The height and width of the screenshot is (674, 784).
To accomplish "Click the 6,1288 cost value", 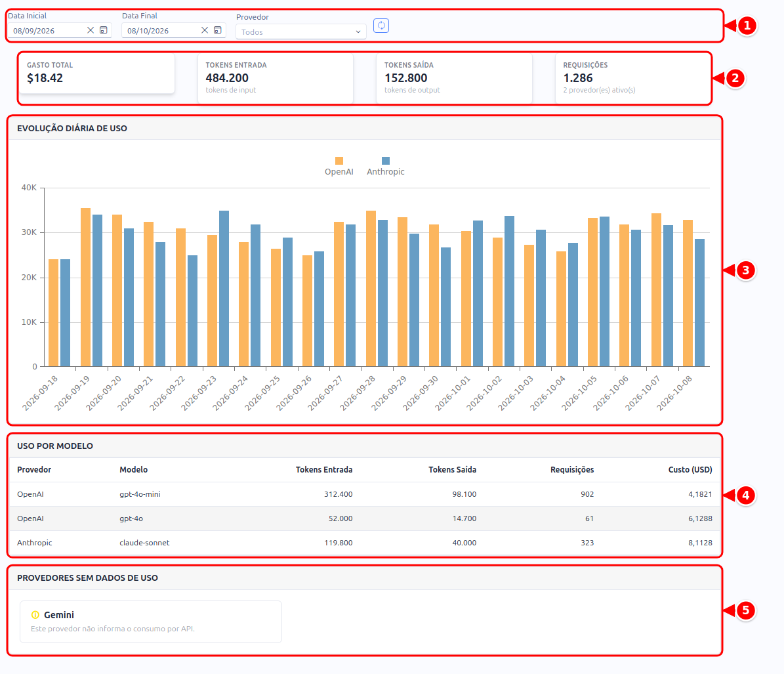I will pyautogui.click(x=700, y=518).
